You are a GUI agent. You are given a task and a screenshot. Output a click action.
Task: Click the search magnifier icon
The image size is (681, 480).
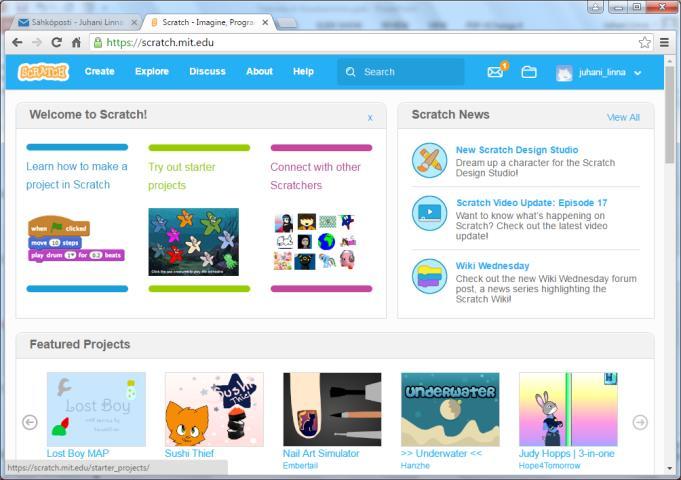pos(350,72)
